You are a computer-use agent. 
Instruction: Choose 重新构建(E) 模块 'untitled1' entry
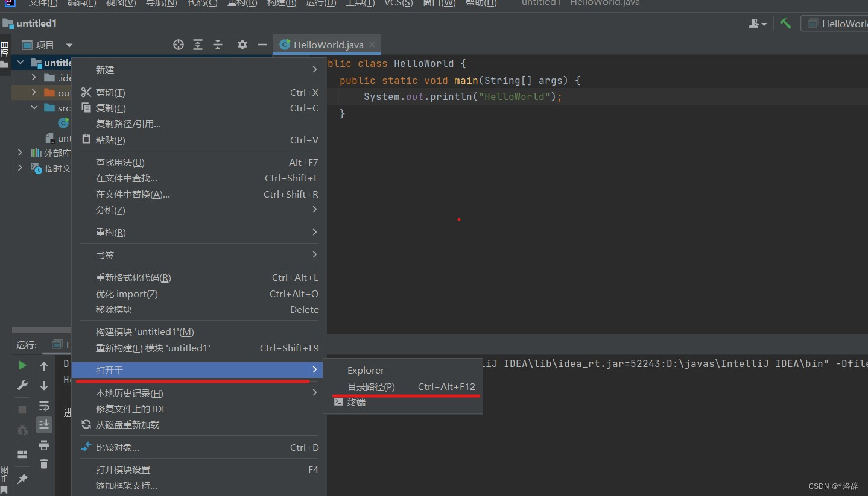coord(198,348)
